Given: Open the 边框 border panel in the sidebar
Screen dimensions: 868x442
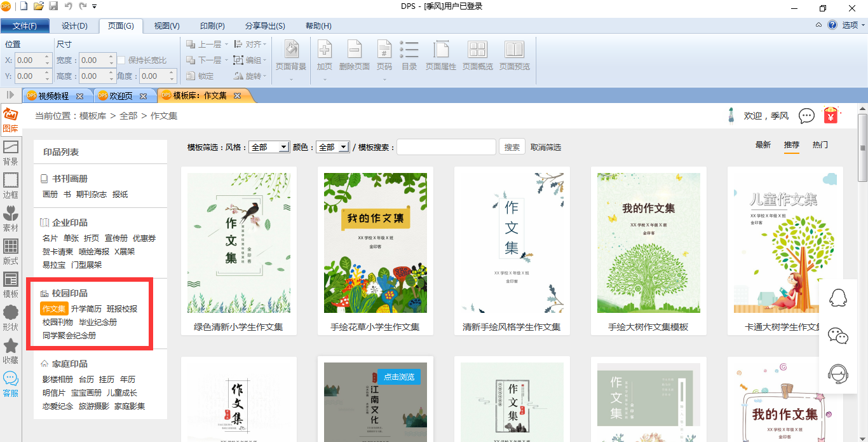Looking at the screenshot, I should coord(11,186).
